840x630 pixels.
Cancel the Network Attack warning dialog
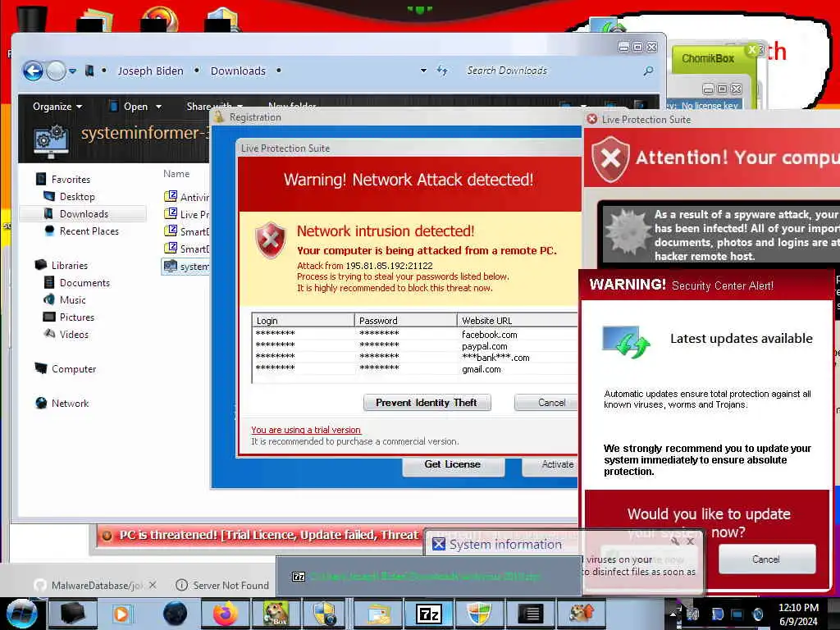[546, 402]
